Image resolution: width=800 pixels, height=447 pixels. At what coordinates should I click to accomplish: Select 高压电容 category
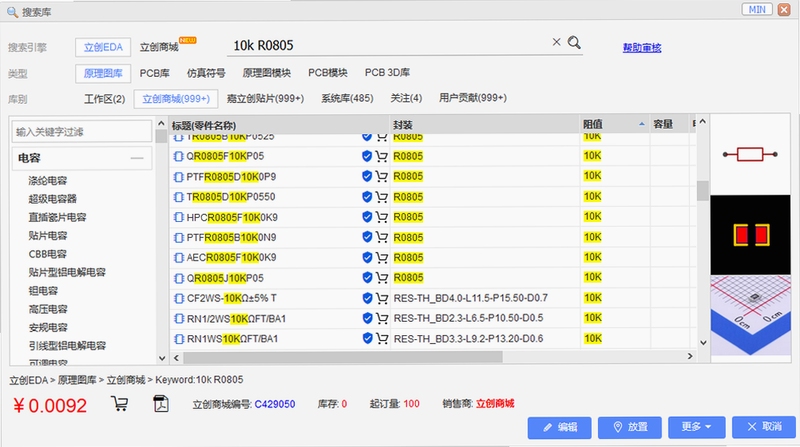click(47, 309)
